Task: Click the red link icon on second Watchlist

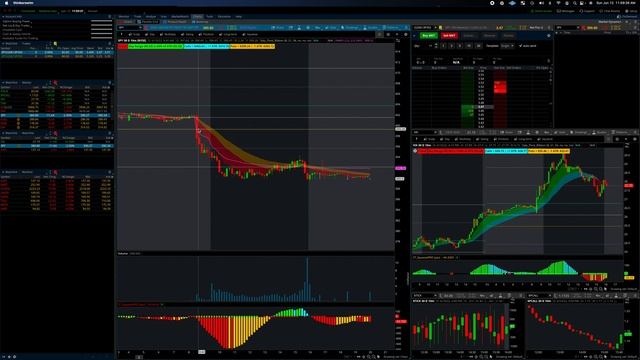Action: point(55,83)
